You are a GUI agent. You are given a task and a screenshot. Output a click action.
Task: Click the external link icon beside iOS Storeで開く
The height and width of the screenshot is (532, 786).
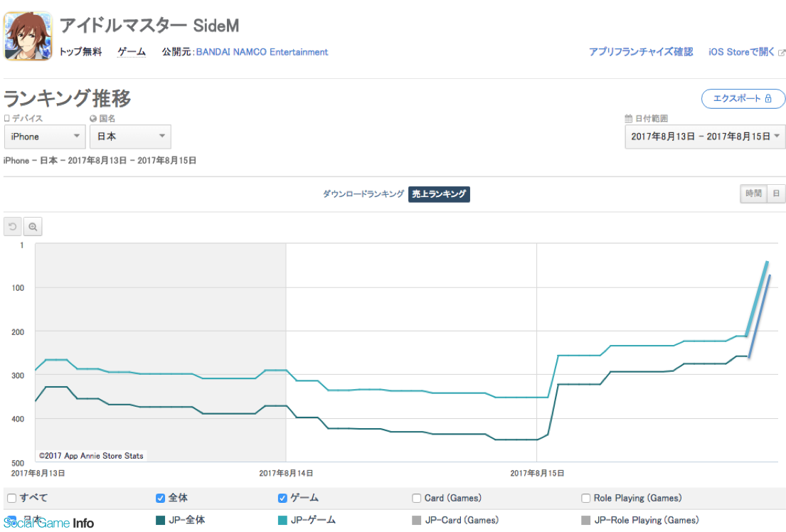tap(782, 53)
